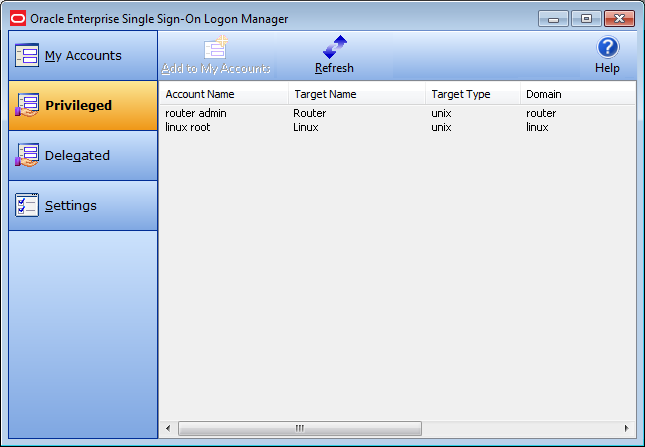
Task: Click the 'linux' domain cell
Action: point(537,127)
